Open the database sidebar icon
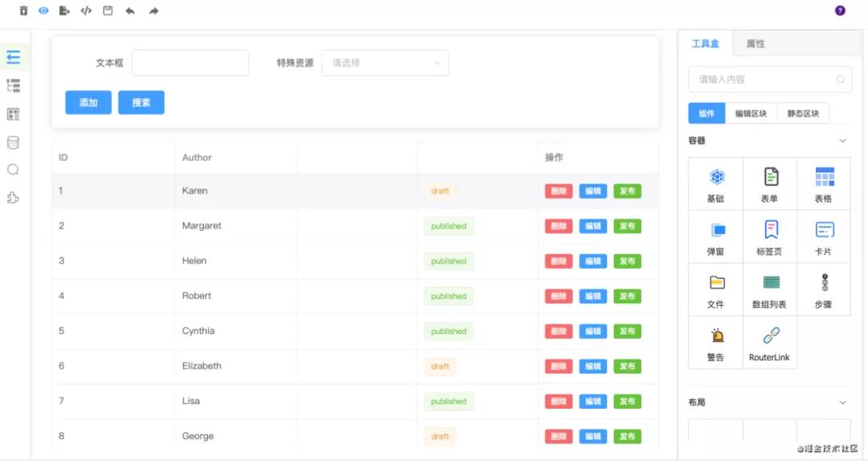The width and height of the screenshot is (868, 461). point(14,142)
